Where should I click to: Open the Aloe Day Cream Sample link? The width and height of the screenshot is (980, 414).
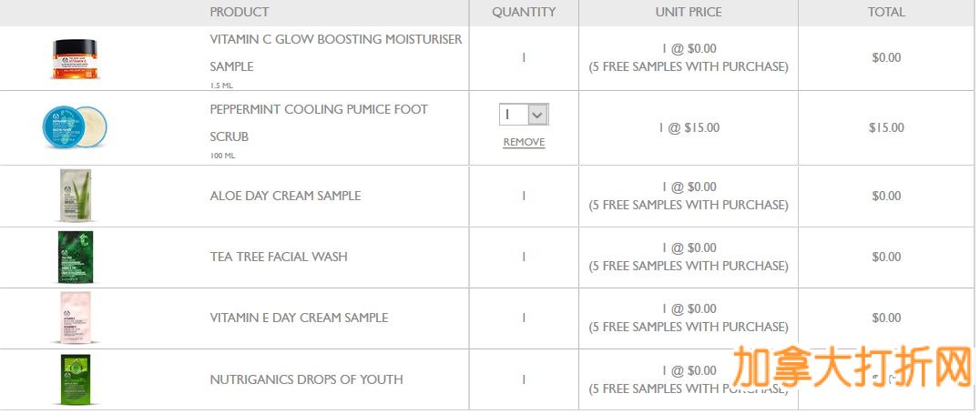click(x=285, y=196)
